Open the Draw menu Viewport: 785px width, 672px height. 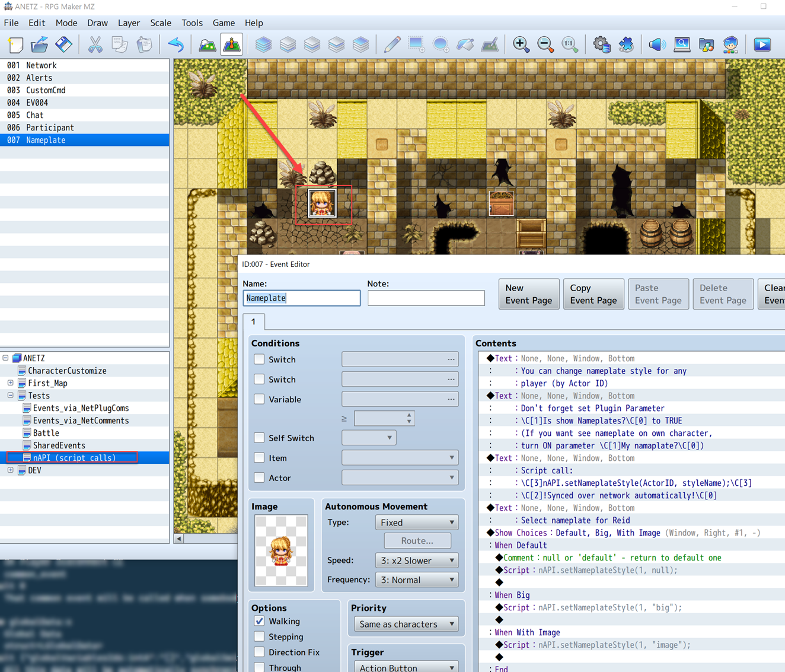pos(97,23)
